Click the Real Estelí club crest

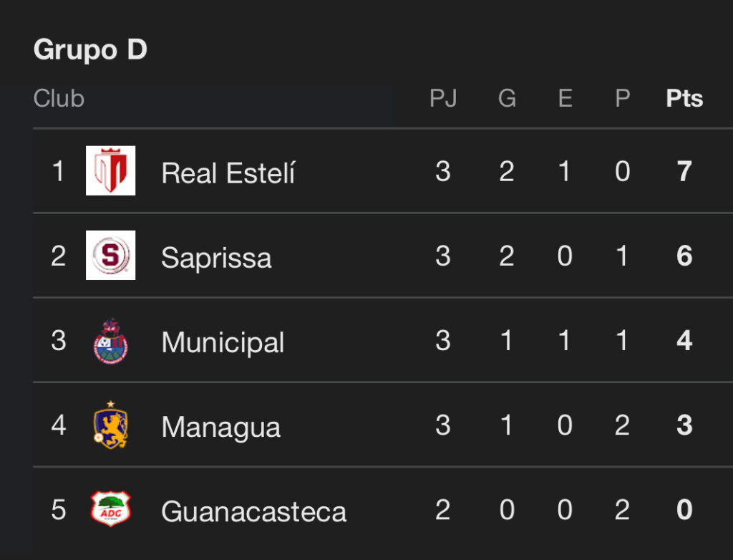tap(110, 170)
